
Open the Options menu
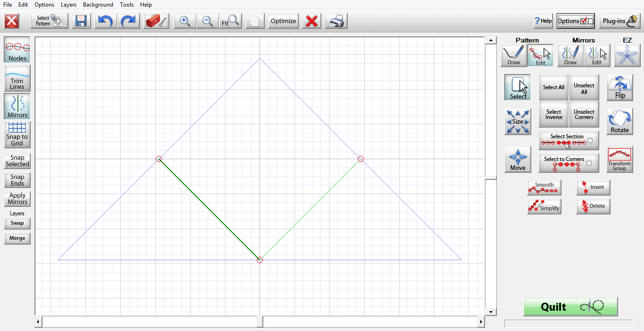[44, 4]
